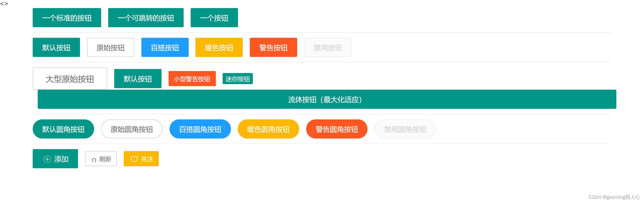Click the 一个标准的按钮 button

(x=67, y=18)
